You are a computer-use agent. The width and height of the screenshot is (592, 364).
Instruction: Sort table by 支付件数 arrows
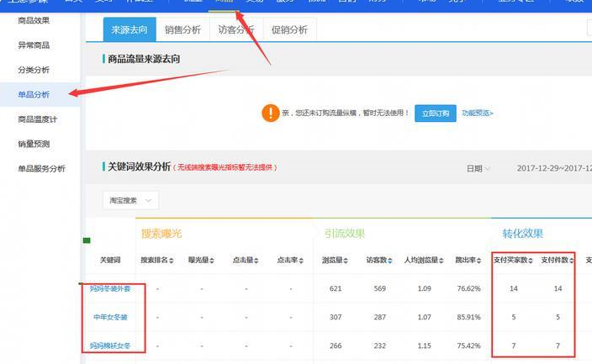point(571,261)
